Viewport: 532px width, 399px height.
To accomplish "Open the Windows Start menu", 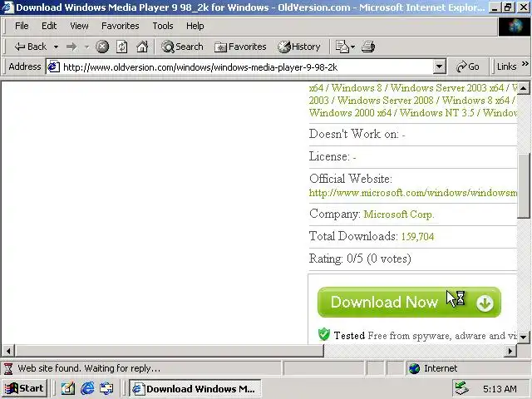I will 24,388.
